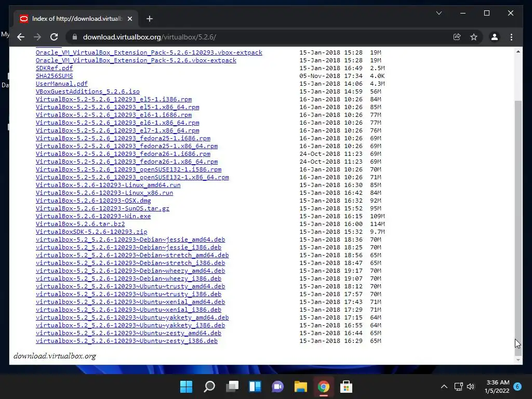Open the network status tray icon
The image size is (532, 399).
pyautogui.click(x=458, y=387)
